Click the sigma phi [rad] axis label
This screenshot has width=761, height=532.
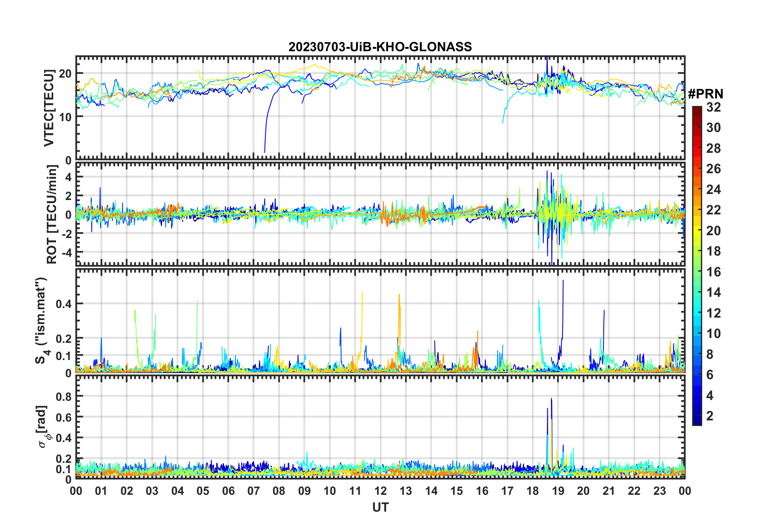(x=43, y=426)
